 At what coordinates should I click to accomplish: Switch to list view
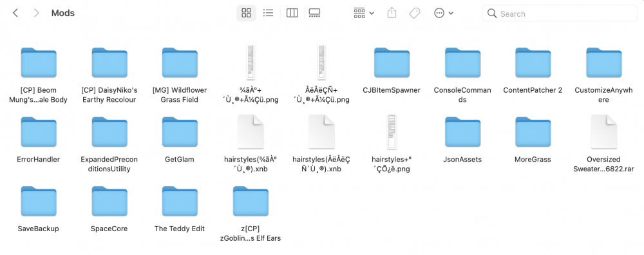(x=268, y=13)
